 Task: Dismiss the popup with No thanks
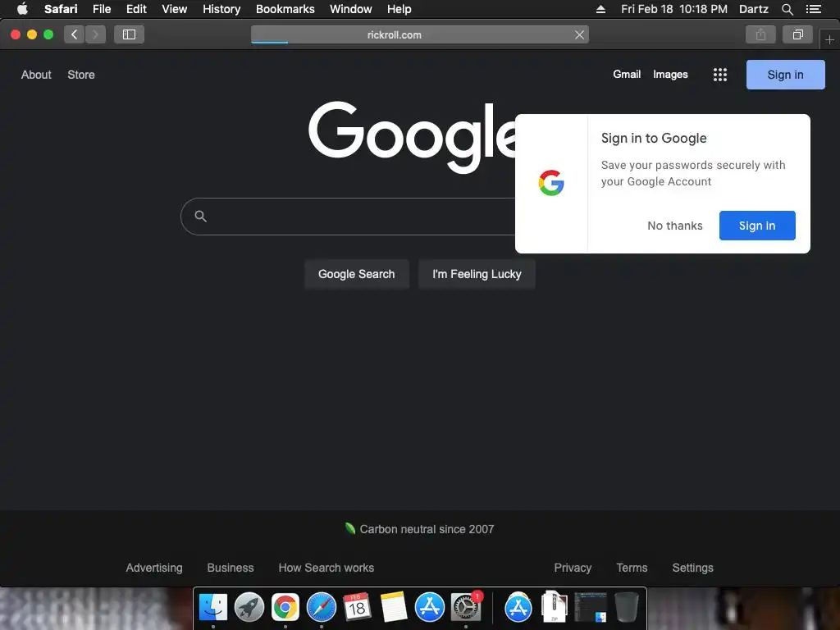point(674,226)
